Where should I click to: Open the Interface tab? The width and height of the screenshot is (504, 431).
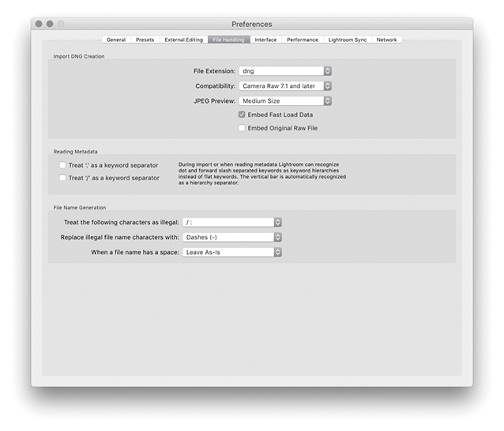265,40
